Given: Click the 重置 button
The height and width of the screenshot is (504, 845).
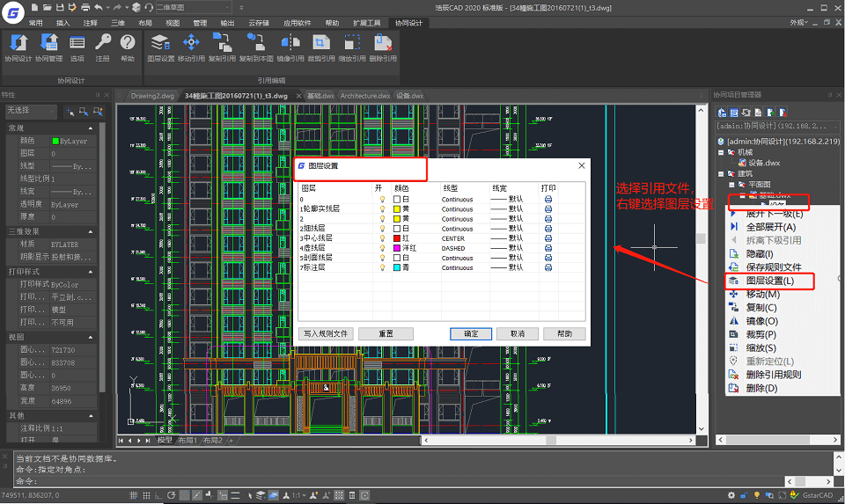Looking at the screenshot, I should pyautogui.click(x=386, y=334).
